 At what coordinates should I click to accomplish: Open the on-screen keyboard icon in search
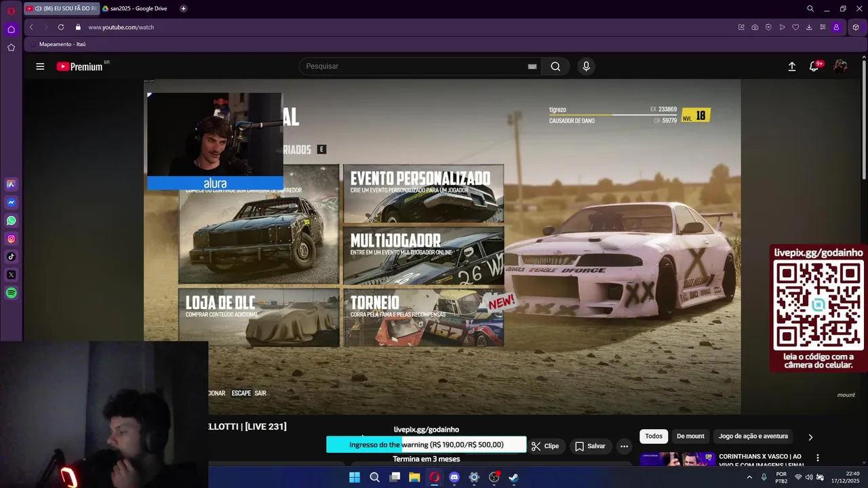(532, 66)
